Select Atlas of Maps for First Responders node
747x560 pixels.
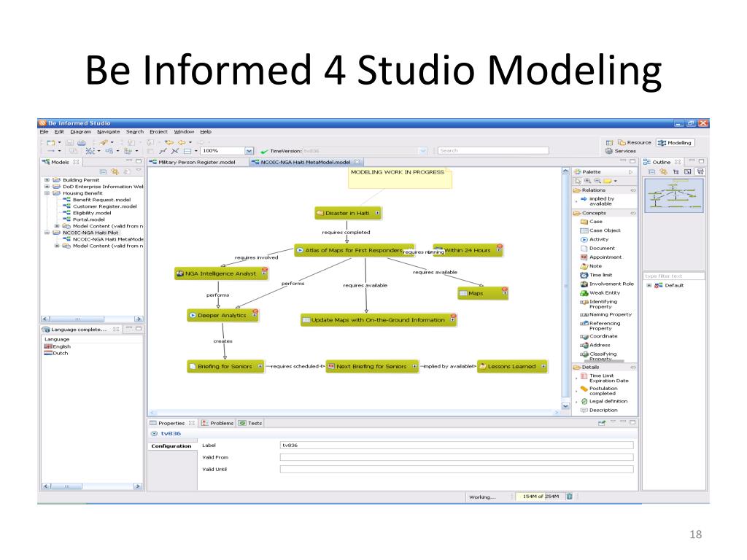click(354, 250)
